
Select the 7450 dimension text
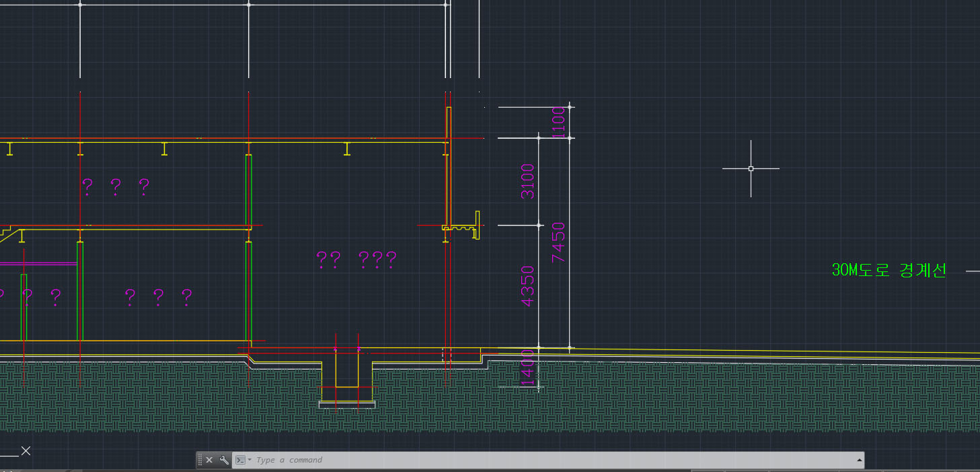tap(559, 242)
